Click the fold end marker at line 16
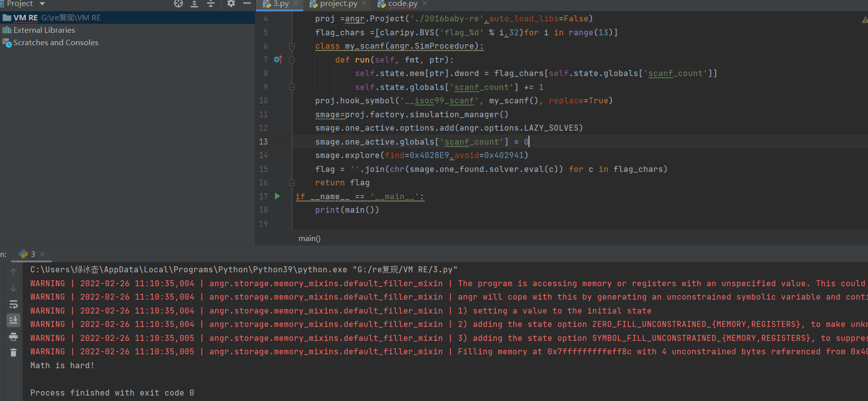Viewport: 868px width, 401px height. 292,182
